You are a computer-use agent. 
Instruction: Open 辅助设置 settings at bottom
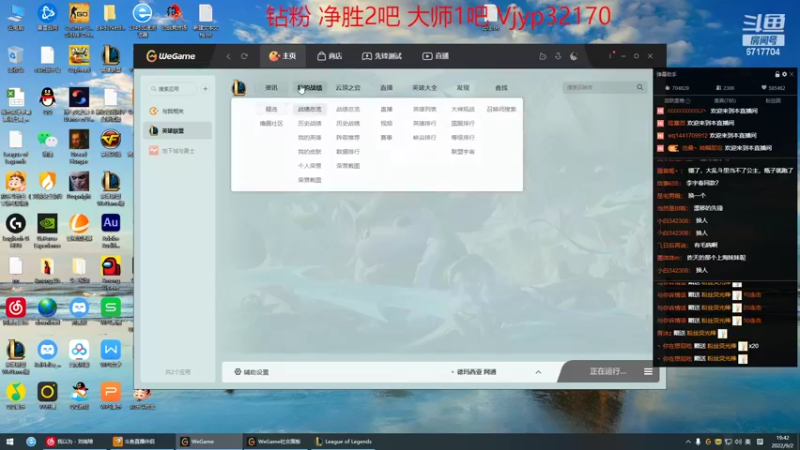[x=252, y=372]
